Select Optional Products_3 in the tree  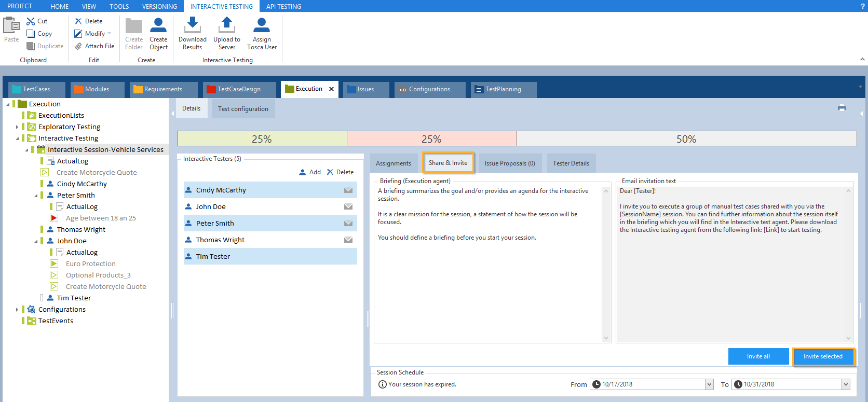click(x=98, y=275)
